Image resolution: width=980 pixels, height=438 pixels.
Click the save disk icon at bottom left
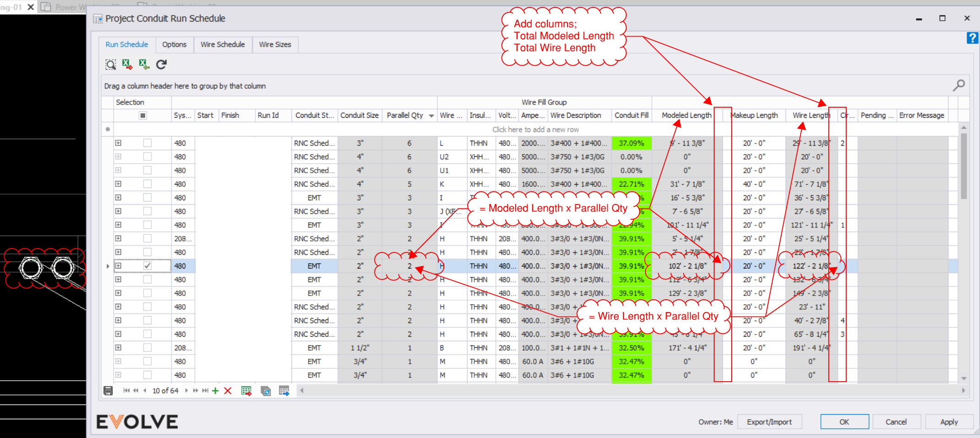(x=108, y=390)
